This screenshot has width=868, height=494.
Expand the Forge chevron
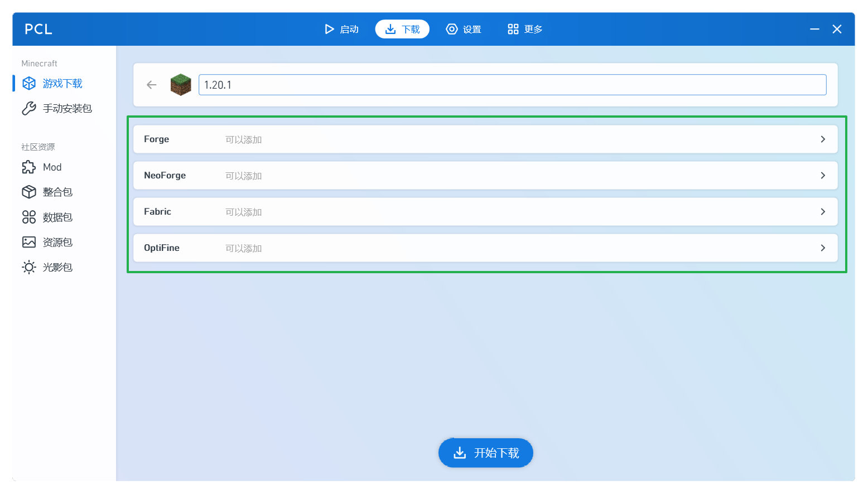[x=823, y=139]
